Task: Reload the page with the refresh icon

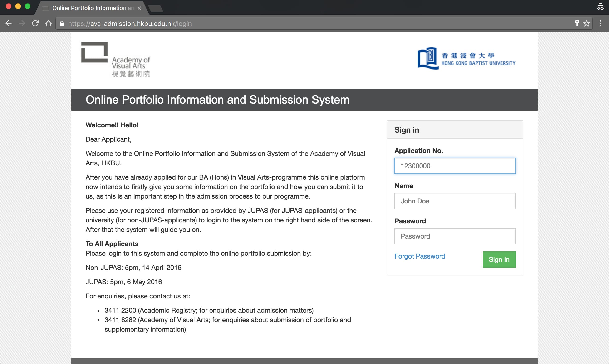Action: click(35, 24)
